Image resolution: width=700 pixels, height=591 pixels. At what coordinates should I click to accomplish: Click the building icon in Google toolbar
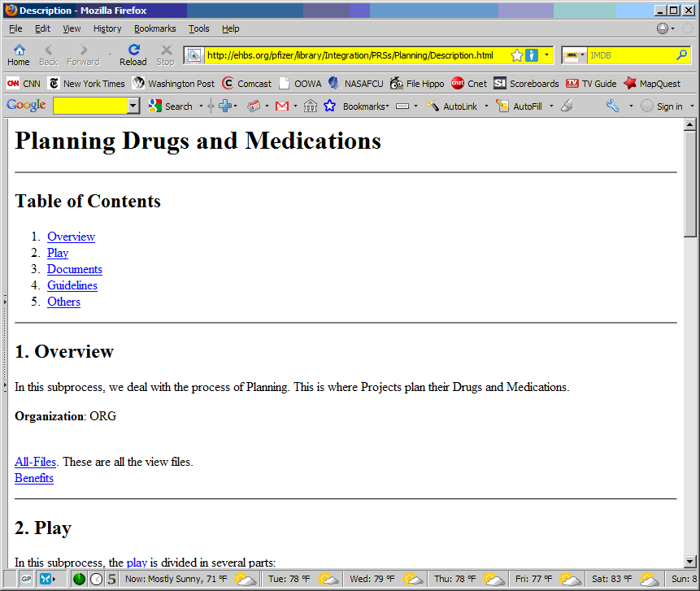pyautogui.click(x=311, y=106)
